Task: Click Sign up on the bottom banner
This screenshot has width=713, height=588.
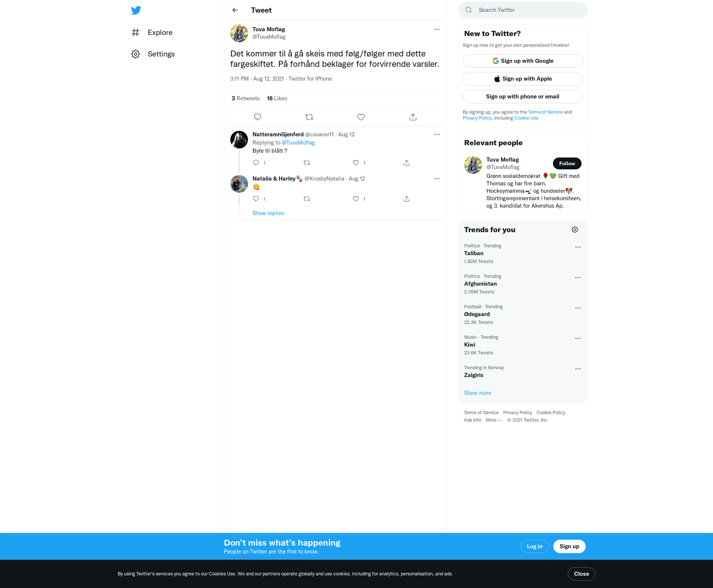Action: [569, 546]
